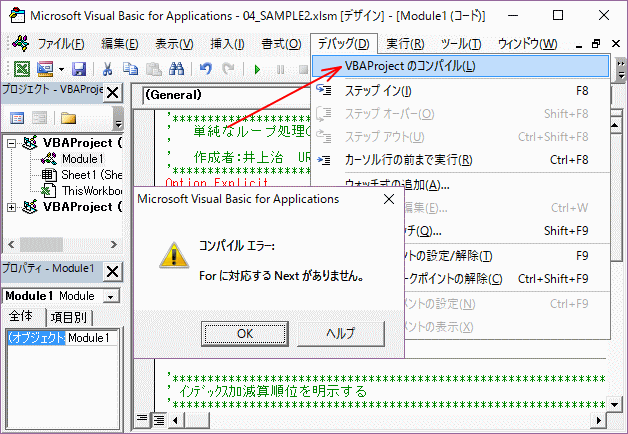Open the 表示(V) menu
Viewport: 628px width, 434px height.
[174, 44]
